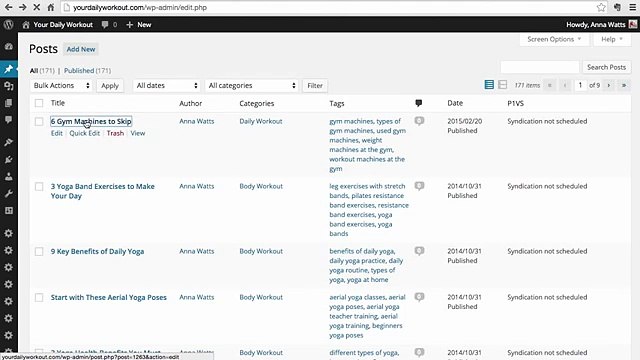The width and height of the screenshot is (640, 360).
Task: Open comment bubble for 6 Gym Machines post
Action: (x=419, y=121)
